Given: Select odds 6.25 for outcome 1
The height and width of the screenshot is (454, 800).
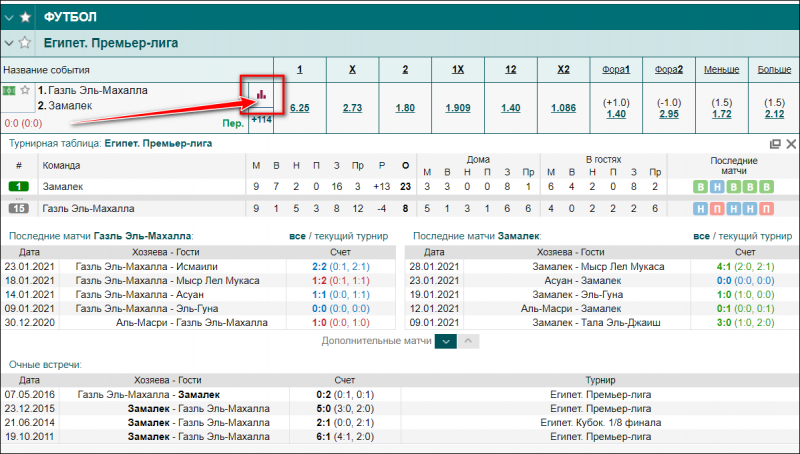Looking at the screenshot, I should coord(299,108).
